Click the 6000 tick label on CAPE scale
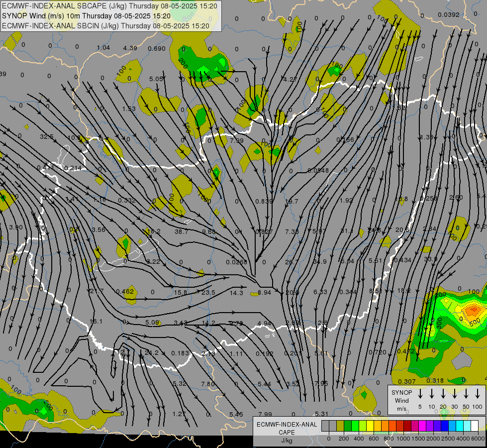The width and height of the screenshot is (487, 448). (x=478, y=439)
